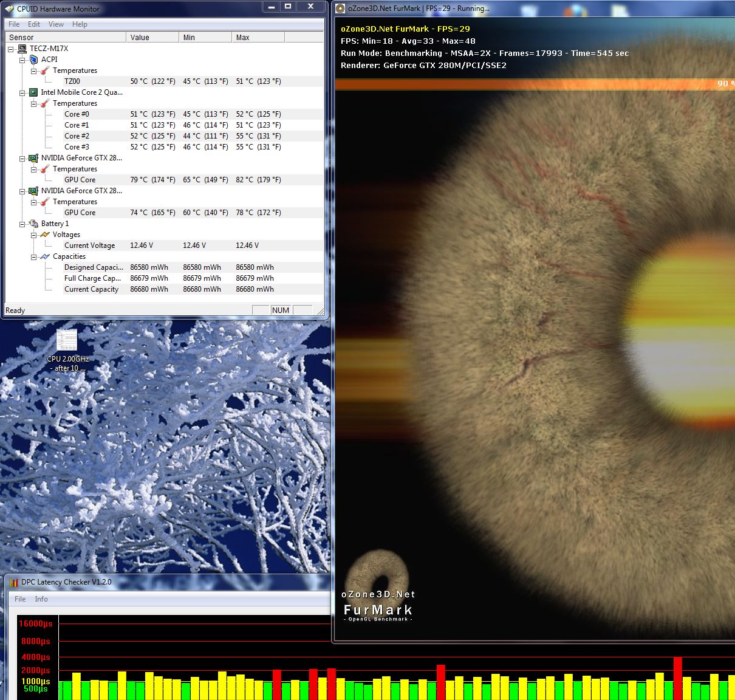Click the thermometer icon above the 79 °C GPU Core
Image resolution: width=735 pixels, height=700 pixels.
(45, 169)
